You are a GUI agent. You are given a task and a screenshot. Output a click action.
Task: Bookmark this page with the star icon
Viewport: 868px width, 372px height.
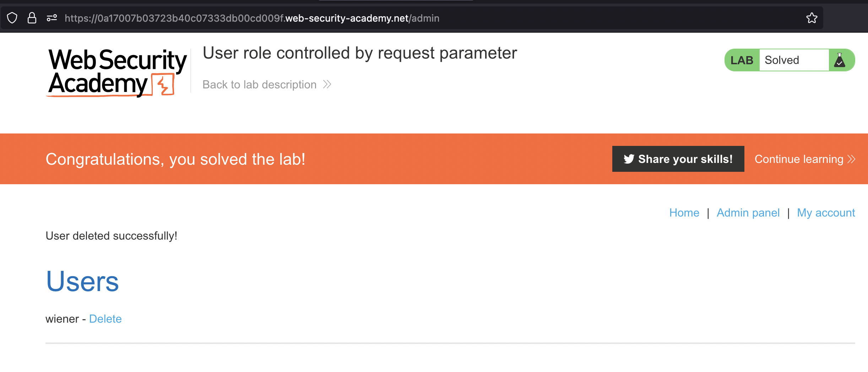click(x=812, y=18)
